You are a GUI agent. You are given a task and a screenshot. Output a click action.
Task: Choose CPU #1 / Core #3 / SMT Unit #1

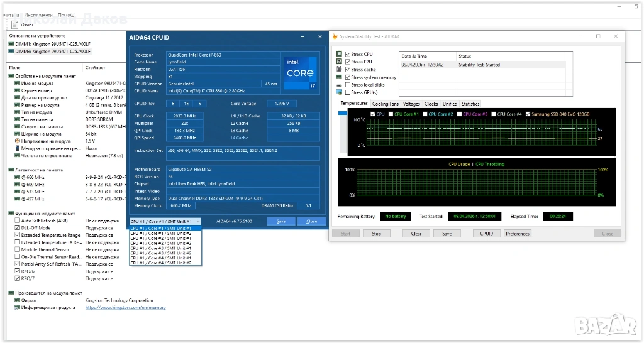click(x=160, y=248)
